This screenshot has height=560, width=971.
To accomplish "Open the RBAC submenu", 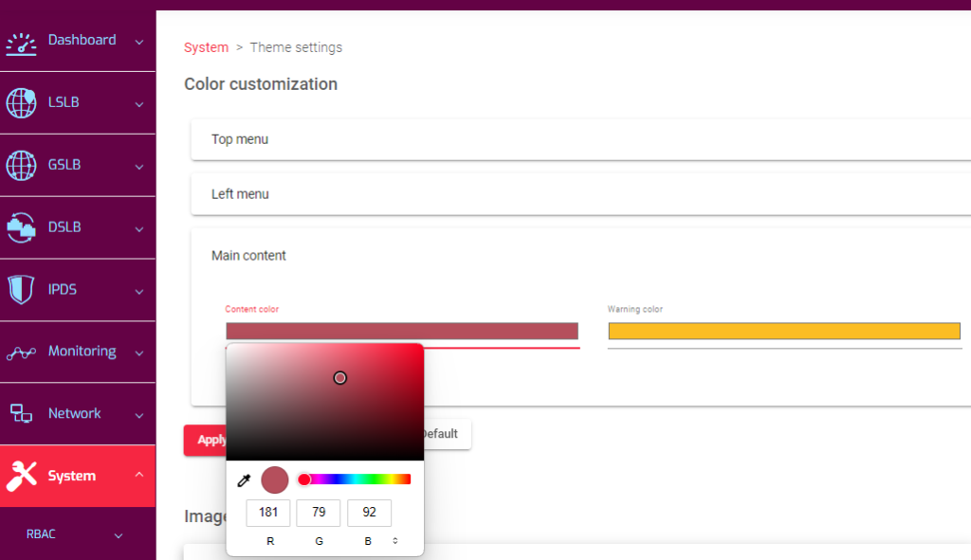I will click(x=43, y=533).
